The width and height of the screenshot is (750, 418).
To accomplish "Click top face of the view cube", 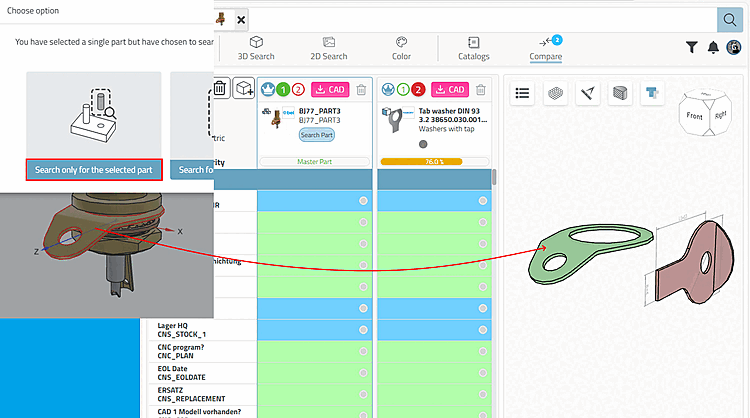I will (706, 95).
